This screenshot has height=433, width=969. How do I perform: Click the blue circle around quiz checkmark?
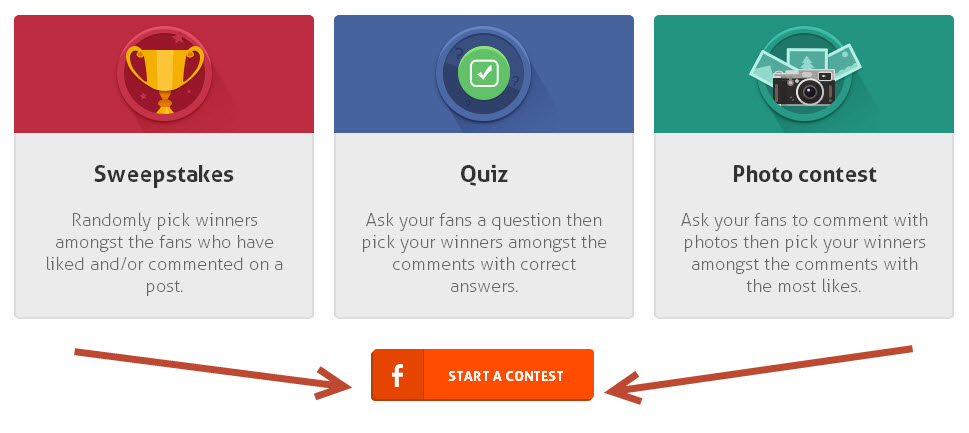pyautogui.click(x=484, y=74)
